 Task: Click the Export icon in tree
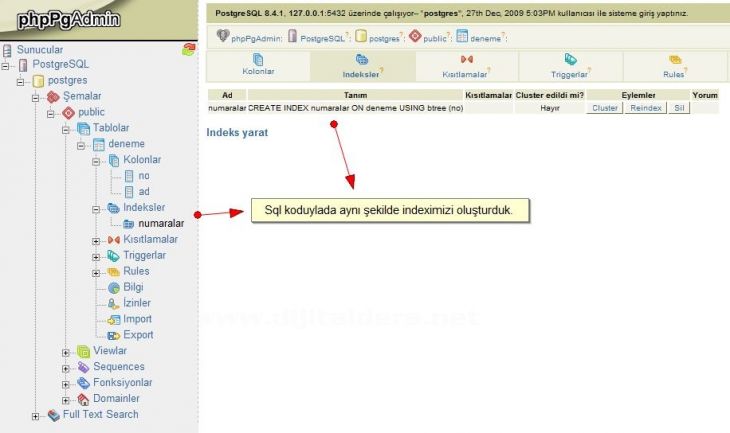tap(114, 335)
